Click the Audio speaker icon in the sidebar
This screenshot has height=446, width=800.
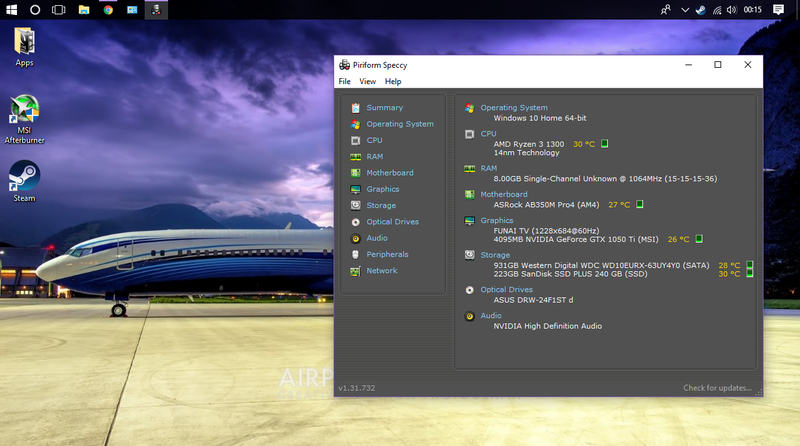coord(356,238)
